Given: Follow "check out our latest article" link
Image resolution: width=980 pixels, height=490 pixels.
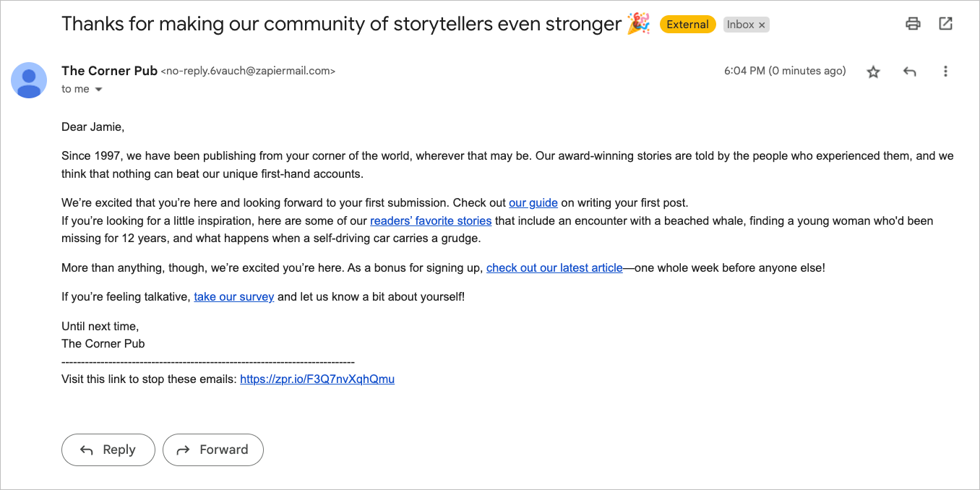Looking at the screenshot, I should click(554, 268).
